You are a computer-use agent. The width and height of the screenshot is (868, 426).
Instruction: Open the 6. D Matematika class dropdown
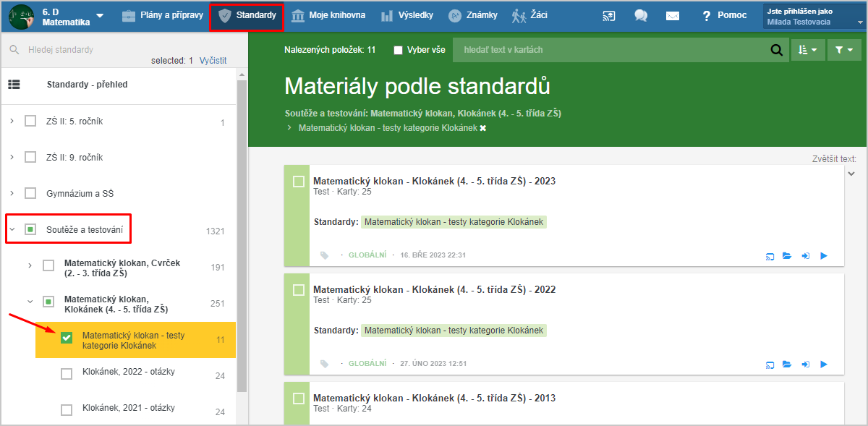click(100, 16)
